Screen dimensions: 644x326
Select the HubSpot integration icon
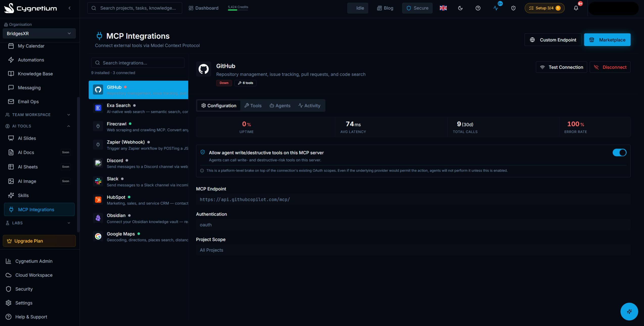[x=98, y=200]
